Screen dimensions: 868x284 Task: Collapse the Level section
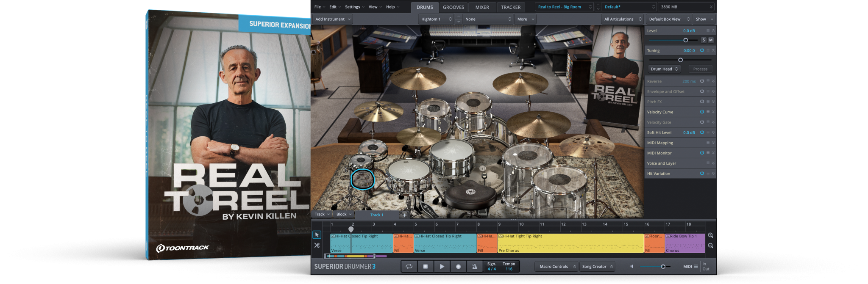pyautogui.click(x=713, y=30)
